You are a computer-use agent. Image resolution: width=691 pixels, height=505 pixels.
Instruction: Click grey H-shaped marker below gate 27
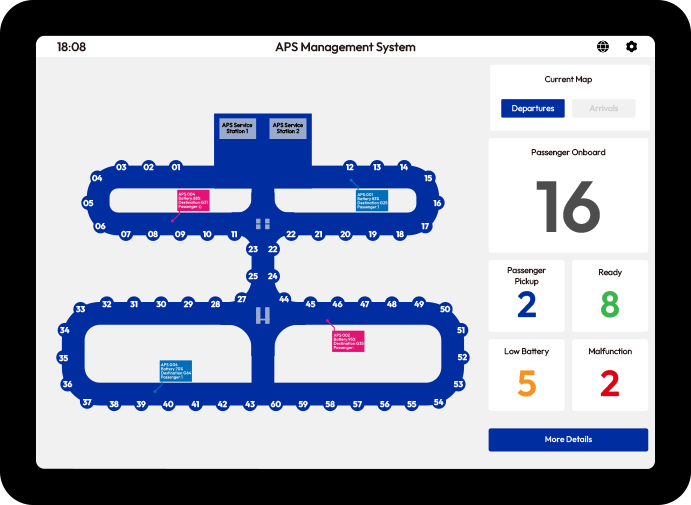click(x=263, y=316)
